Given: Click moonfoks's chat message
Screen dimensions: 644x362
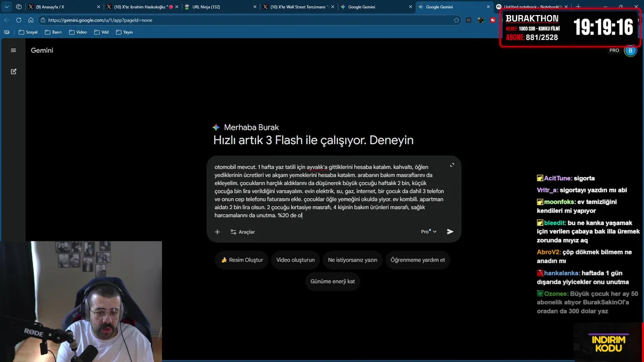Looking at the screenshot, I should tap(577, 206).
